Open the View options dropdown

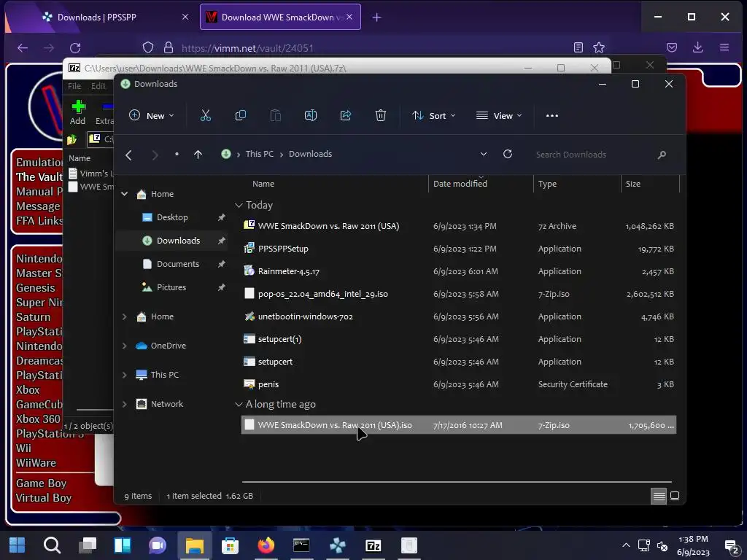[499, 116]
